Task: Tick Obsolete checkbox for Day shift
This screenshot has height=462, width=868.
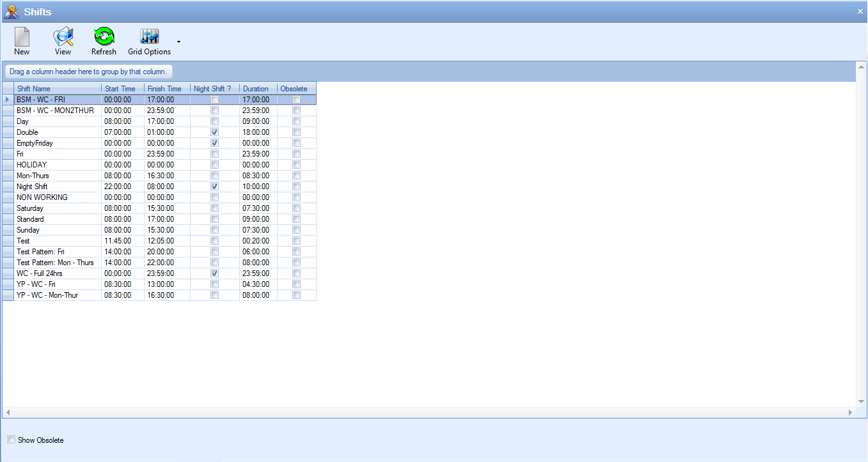Action: click(296, 121)
